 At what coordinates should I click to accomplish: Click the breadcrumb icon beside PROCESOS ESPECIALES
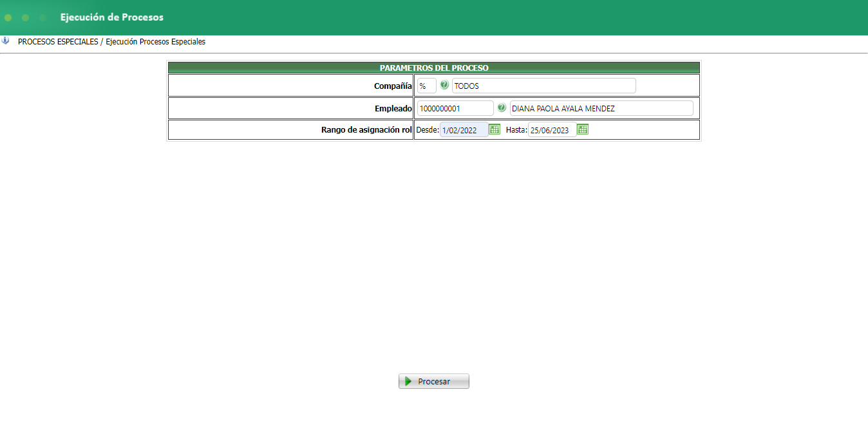(x=6, y=41)
